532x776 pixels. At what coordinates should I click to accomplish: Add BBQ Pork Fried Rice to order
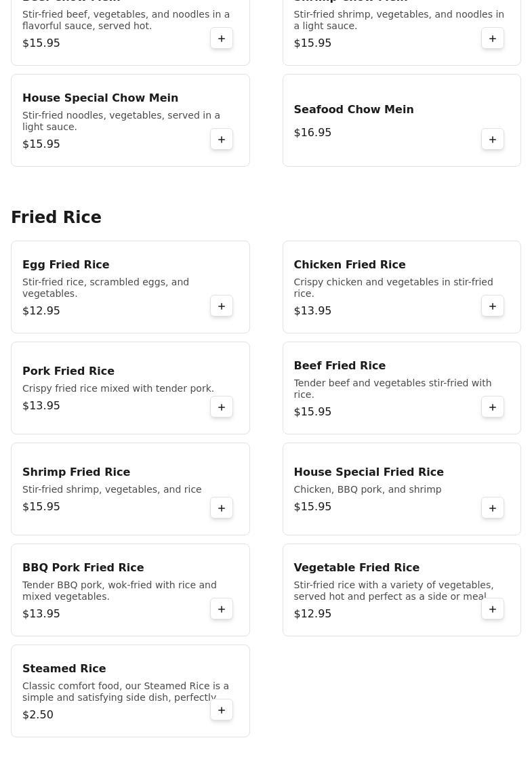coord(222,609)
